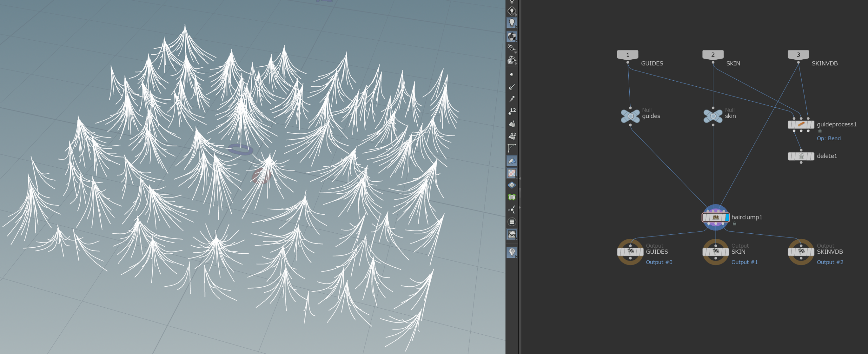Click the hulls curve display icon
868x354 pixels.
pos(512,148)
